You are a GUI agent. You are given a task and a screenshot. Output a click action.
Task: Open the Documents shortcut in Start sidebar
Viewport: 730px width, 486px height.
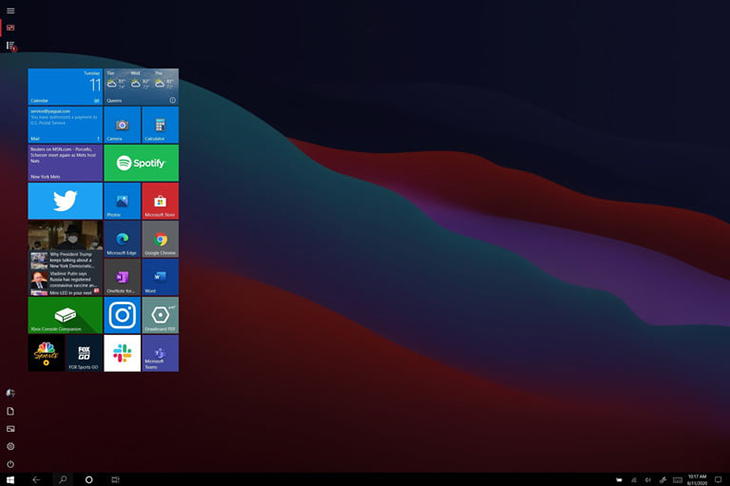click(x=10, y=411)
